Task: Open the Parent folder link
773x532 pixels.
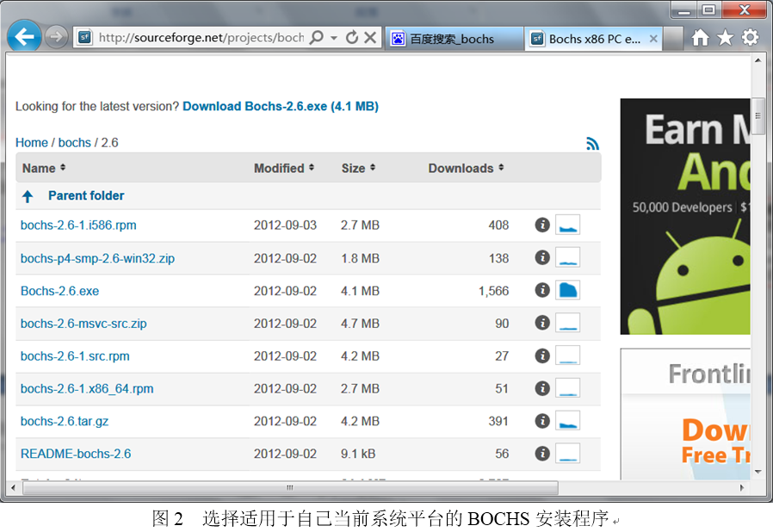Action: pos(86,195)
